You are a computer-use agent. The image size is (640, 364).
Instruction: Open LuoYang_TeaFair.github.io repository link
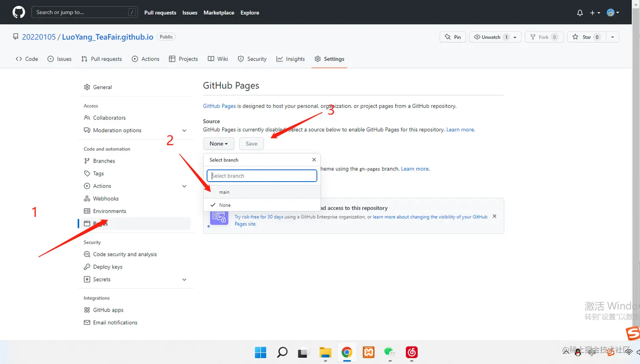pos(108,37)
